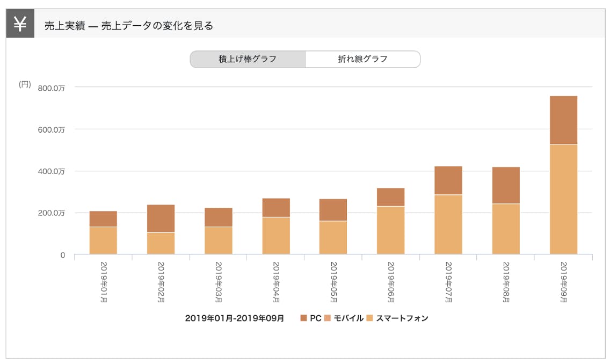Click the PC segment of the 2019年03月 bar
This screenshot has height=364, width=610.
pyautogui.click(x=218, y=217)
